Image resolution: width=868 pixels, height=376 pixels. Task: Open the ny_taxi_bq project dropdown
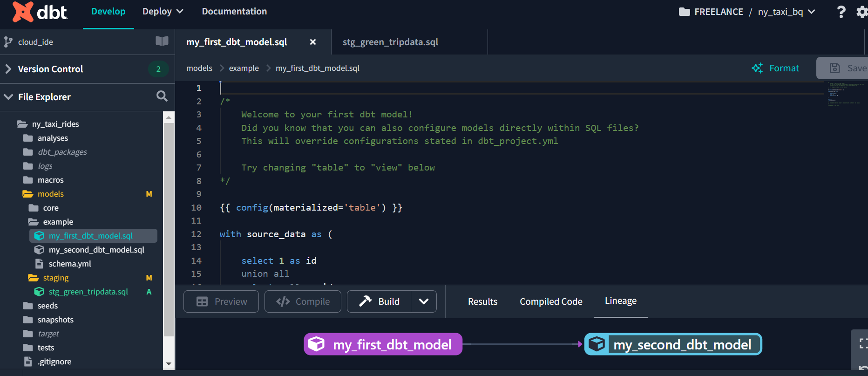pyautogui.click(x=787, y=12)
